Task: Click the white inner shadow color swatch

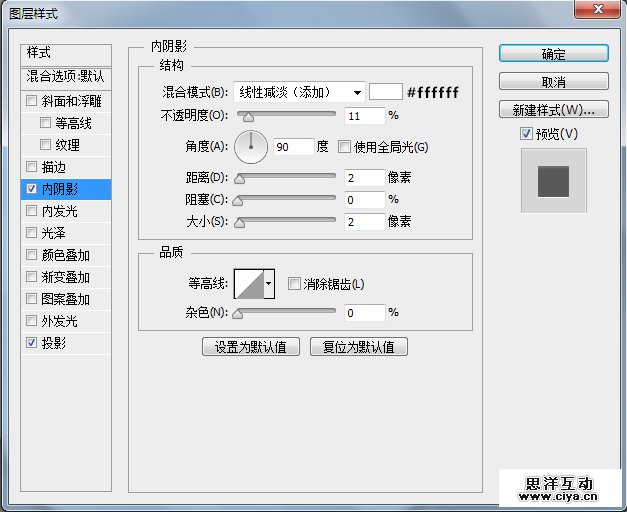Action: pyautogui.click(x=385, y=92)
